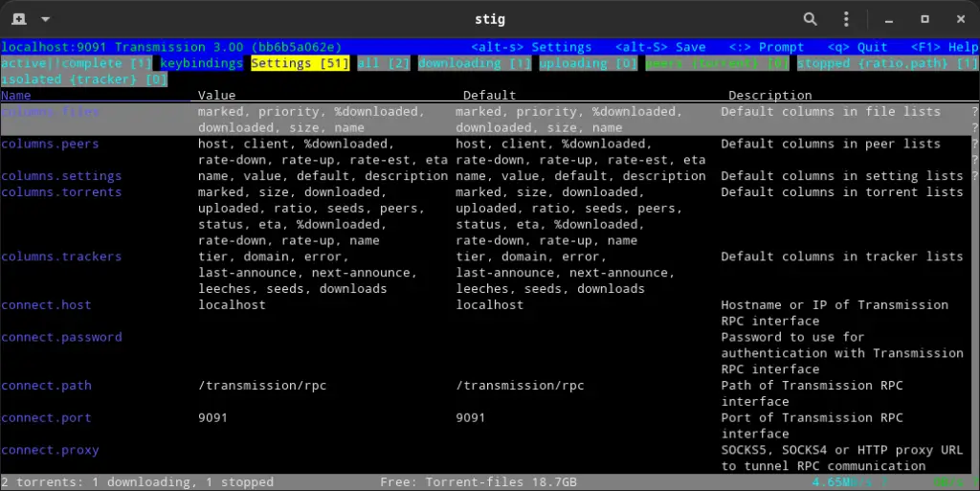This screenshot has height=491, width=980.
Task: Click the search magnifier icon in title bar
Action: 810,19
